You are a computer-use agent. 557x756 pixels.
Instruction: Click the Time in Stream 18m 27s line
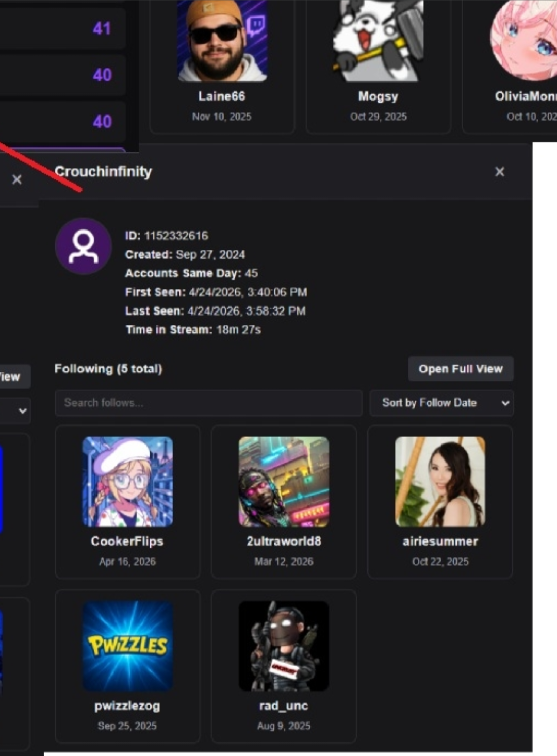tap(193, 330)
